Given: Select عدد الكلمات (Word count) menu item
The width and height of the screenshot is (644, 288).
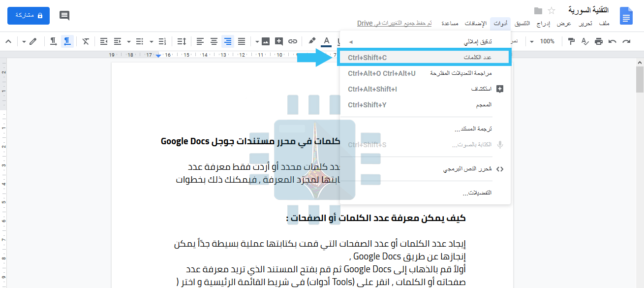Looking at the screenshot, I should point(426,58).
